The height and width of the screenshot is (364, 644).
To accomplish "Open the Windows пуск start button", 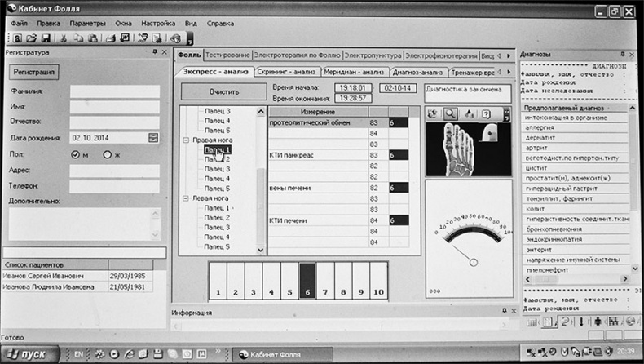I will click(x=31, y=353).
